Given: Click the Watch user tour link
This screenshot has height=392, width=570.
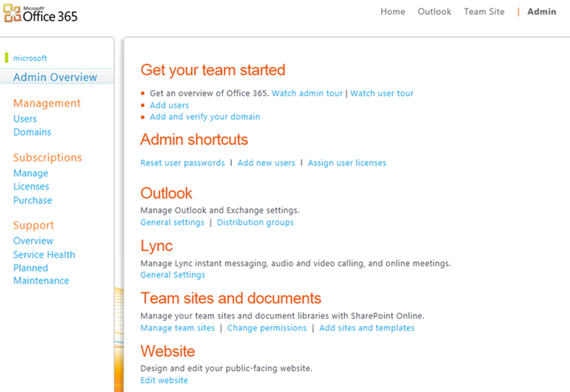Looking at the screenshot, I should [x=382, y=94].
